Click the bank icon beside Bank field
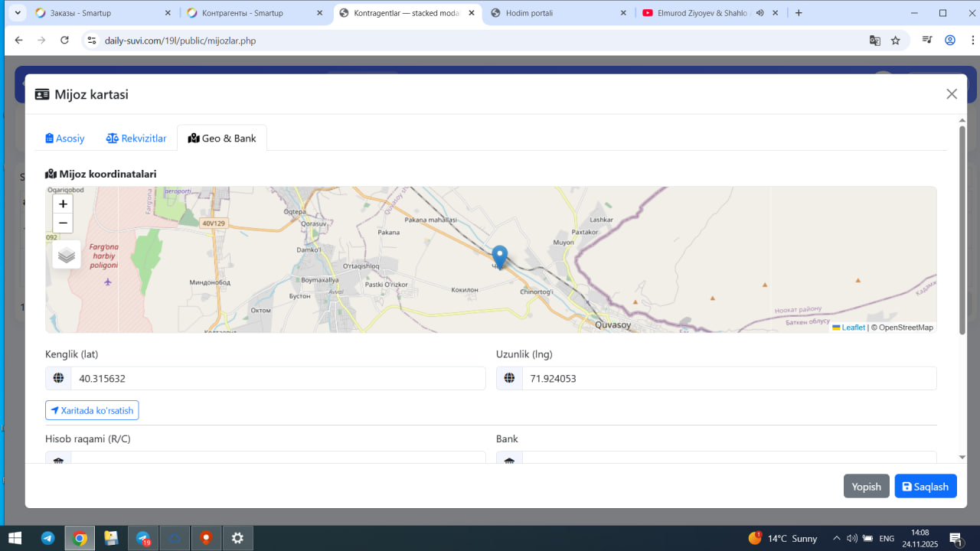Viewport: 980px width, 551px height. tap(509, 459)
